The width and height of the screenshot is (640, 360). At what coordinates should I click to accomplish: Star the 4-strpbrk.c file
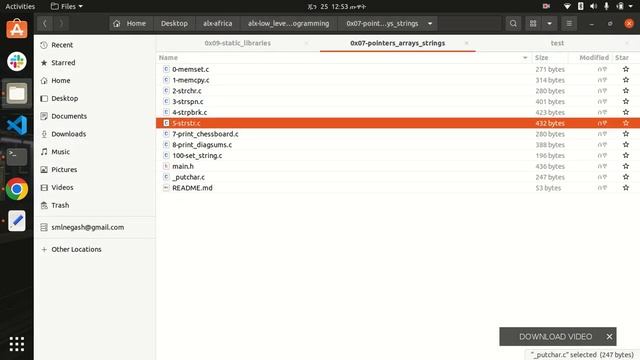click(x=626, y=112)
